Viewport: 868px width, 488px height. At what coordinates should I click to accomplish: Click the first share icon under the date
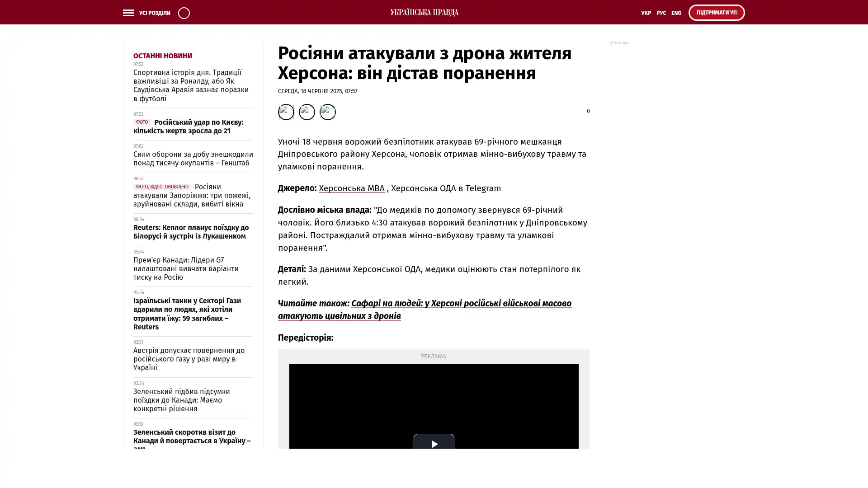click(286, 112)
